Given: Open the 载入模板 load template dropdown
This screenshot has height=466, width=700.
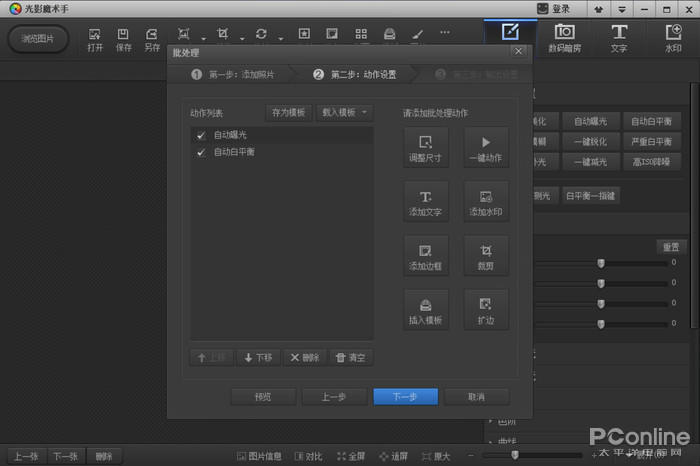Looking at the screenshot, I should [x=344, y=113].
